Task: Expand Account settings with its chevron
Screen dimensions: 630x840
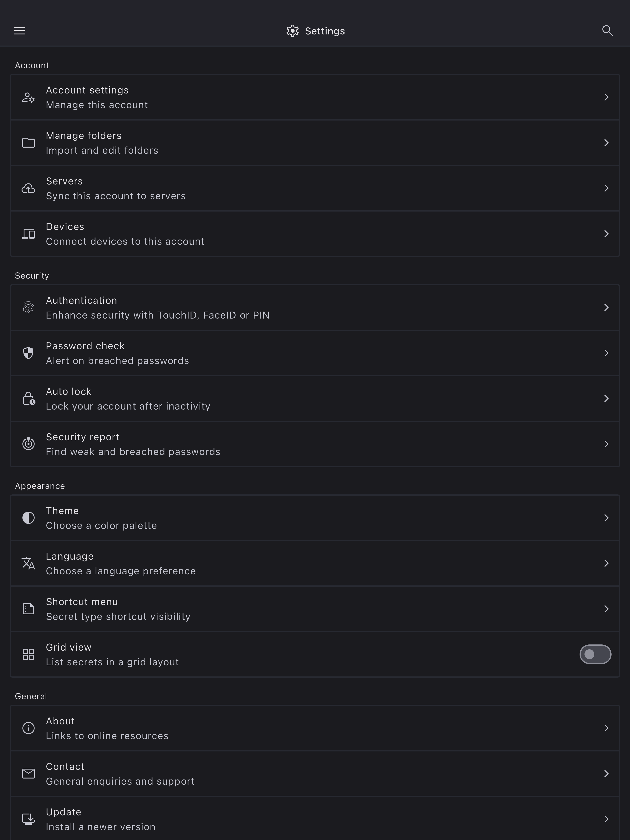Action: 606,98
